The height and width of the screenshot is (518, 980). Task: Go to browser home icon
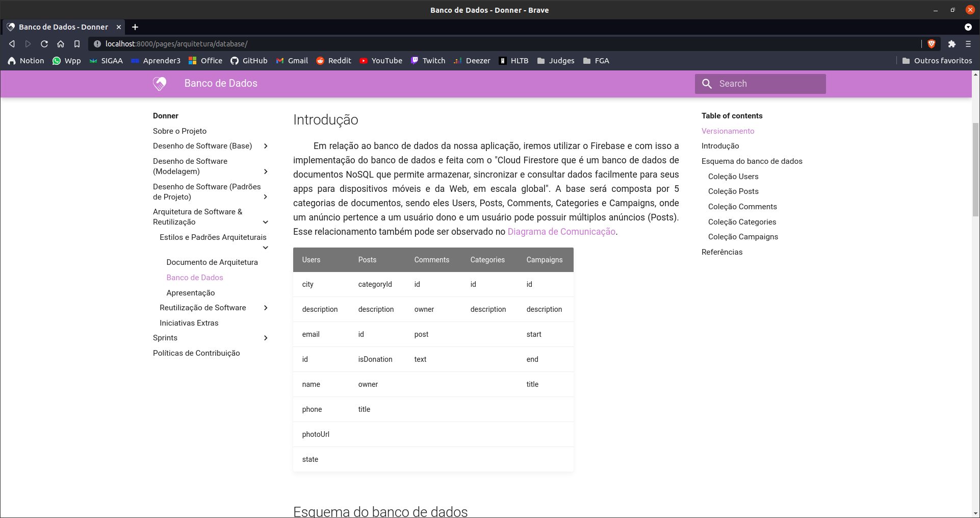[61, 44]
